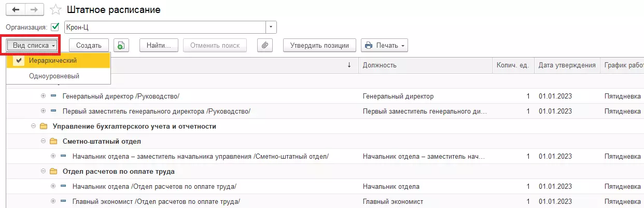Click the Найти... search button
The image size is (644, 208).
pos(159,46)
